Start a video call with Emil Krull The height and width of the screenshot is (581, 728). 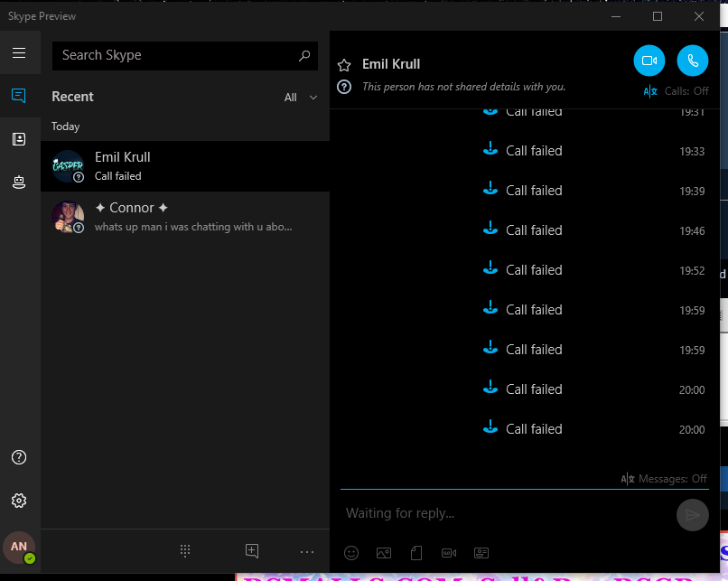(649, 61)
